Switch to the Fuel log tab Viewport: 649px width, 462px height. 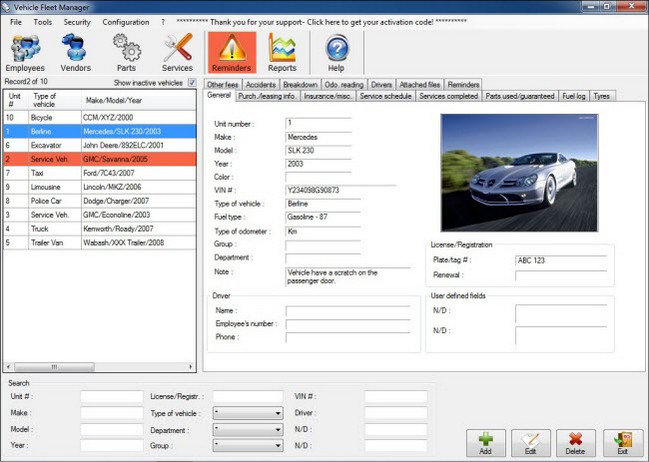576,96
